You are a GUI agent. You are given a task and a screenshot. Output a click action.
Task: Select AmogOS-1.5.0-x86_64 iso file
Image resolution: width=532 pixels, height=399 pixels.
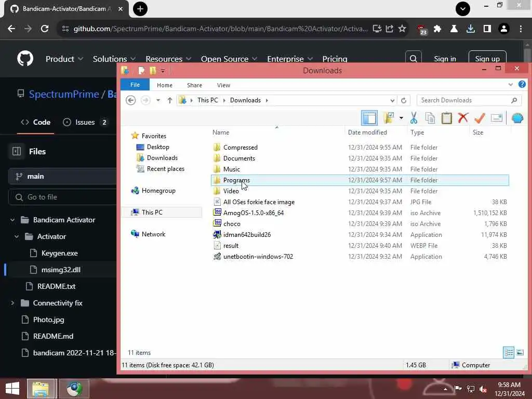coord(254,212)
